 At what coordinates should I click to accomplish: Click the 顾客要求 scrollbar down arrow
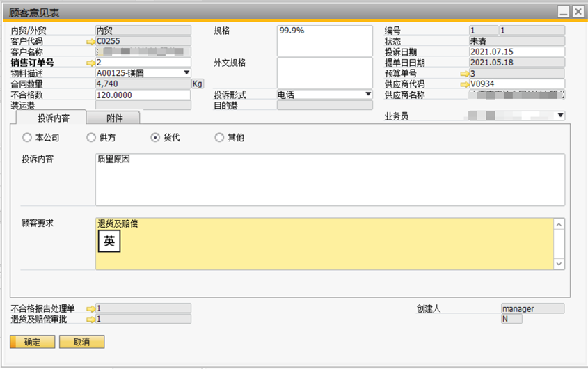(x=559, y=264)
